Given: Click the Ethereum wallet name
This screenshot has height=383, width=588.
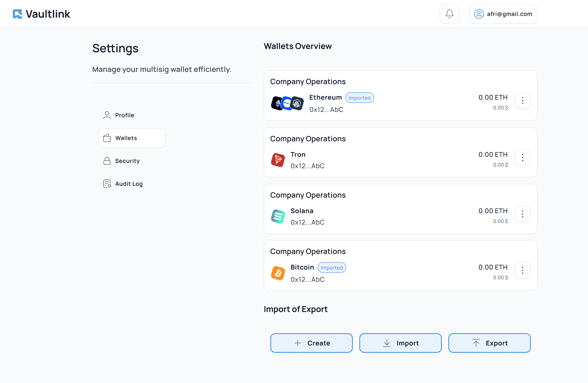Looking at the screenshot, I should click(x=325, y=97).
